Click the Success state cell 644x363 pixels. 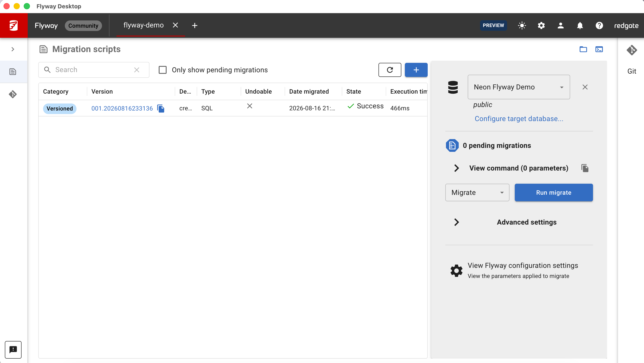[x=365, y=106]
